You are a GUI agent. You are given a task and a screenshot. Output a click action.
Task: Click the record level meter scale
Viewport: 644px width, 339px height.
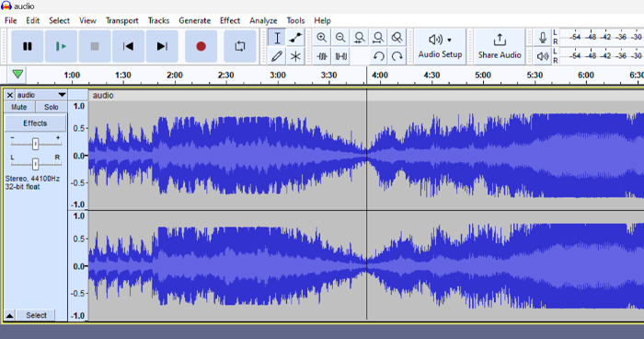point(602,37)
